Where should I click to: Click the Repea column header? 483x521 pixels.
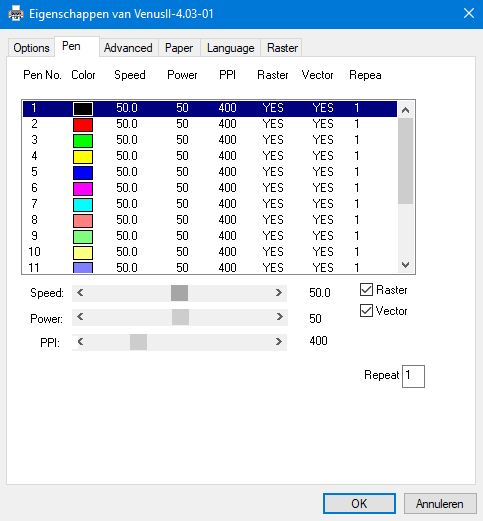click(365, 75)
